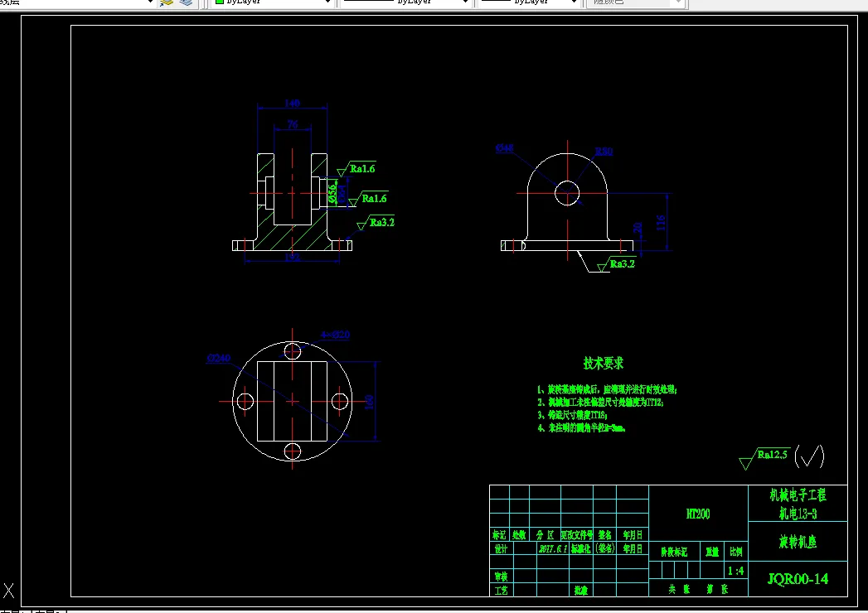Select the 重量 header cell
The height and width of the screenshot is (613, 868).
click(712, 552)
